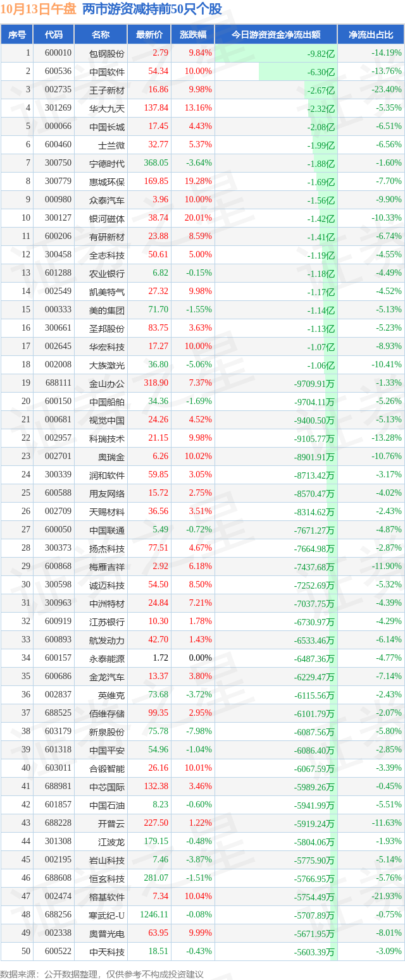Click the 今日游资资金净流出额 column header
This screenshot has width=405, height=980.
[276, 35]
